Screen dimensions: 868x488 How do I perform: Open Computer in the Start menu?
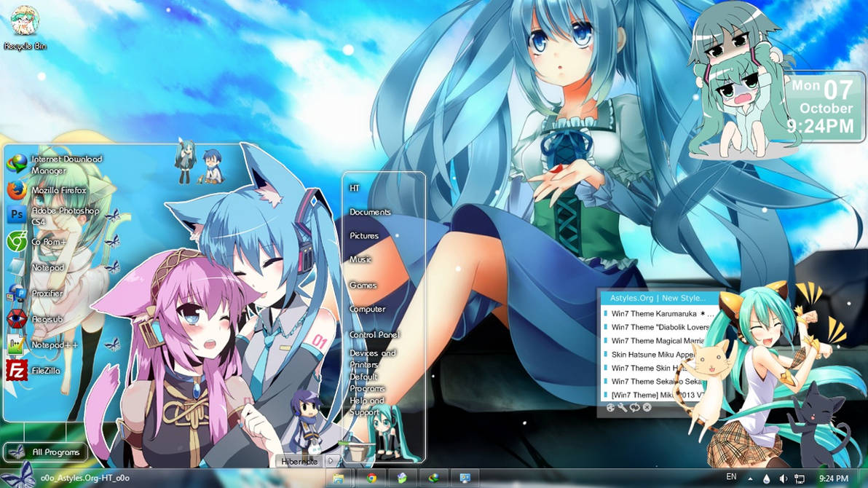coord(367,309)
